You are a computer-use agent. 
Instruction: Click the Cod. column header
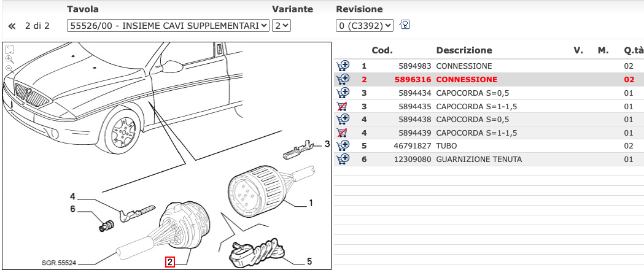click(382, 50)
